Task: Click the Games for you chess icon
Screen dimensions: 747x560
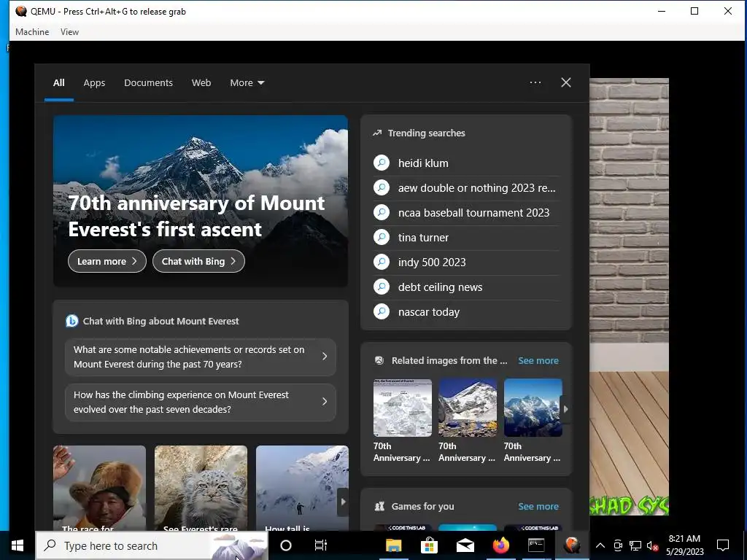Action: (x=379, y=506)
